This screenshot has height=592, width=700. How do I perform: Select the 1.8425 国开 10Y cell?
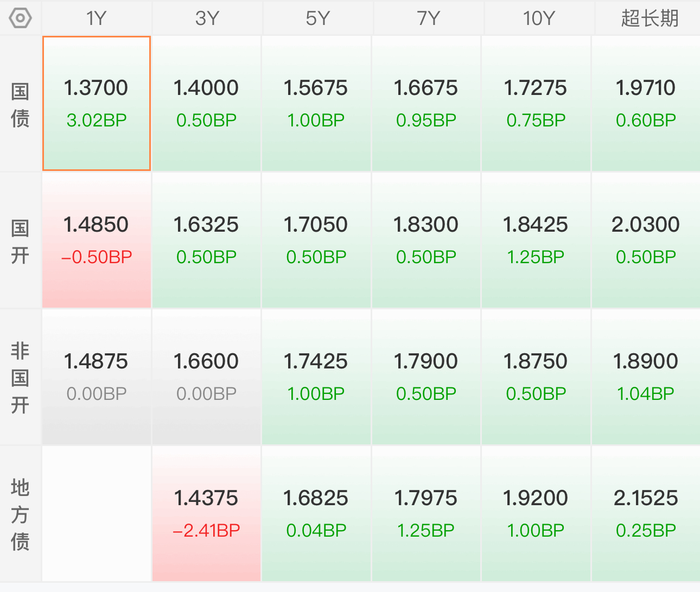coord(536,240)
